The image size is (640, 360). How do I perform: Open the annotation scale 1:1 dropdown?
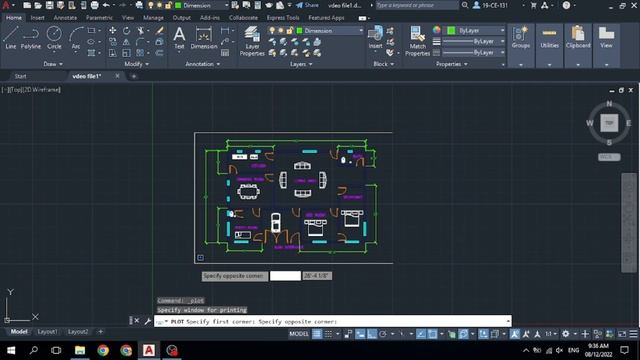click(x=551, y=334)
